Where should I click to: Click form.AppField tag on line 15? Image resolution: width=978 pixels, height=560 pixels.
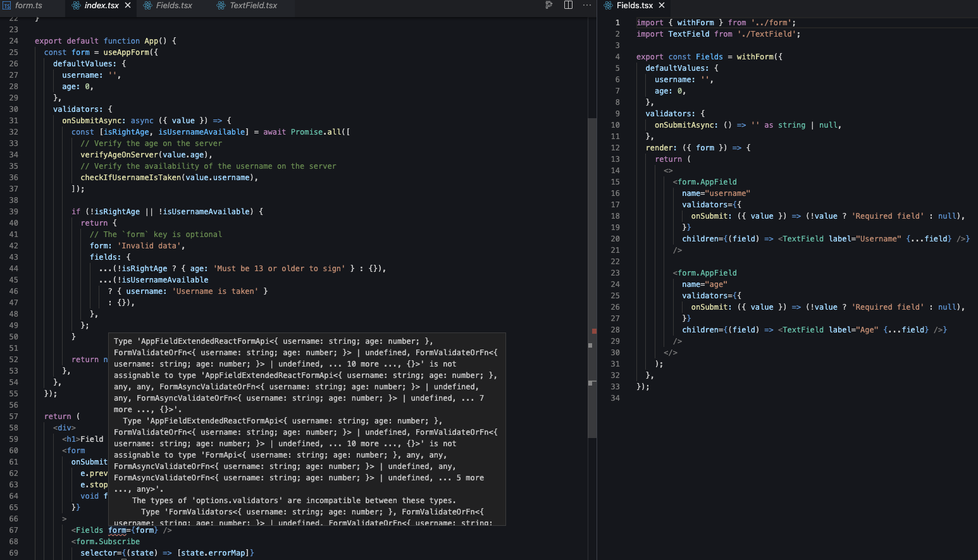tap(707, 182)
